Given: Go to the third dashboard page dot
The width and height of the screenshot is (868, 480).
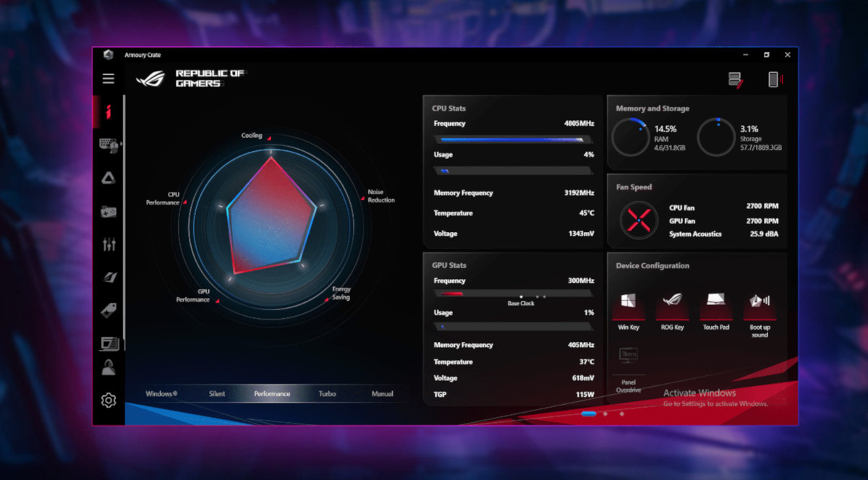Looking at the screenshot, I should pyautogui.click(x=622, y=414).
